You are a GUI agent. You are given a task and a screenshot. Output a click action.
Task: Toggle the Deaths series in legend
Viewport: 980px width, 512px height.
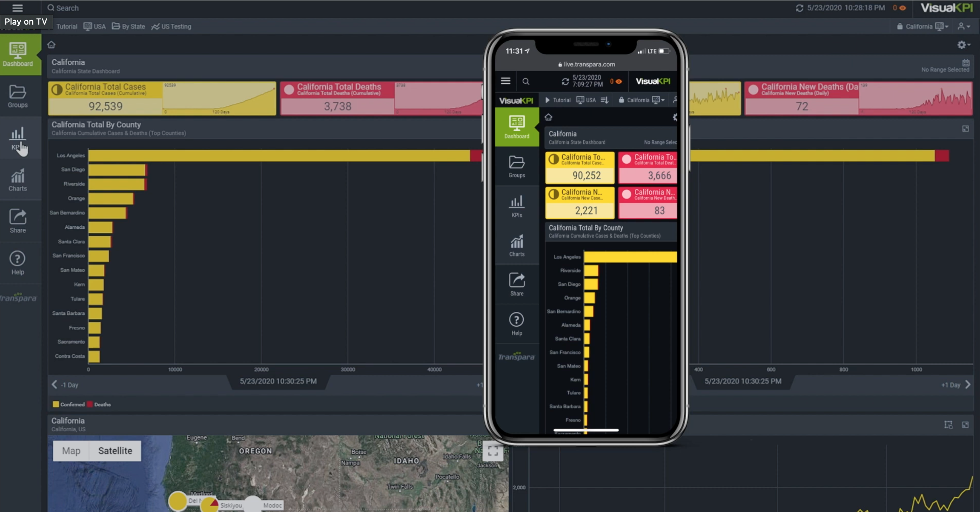point(99,404)
